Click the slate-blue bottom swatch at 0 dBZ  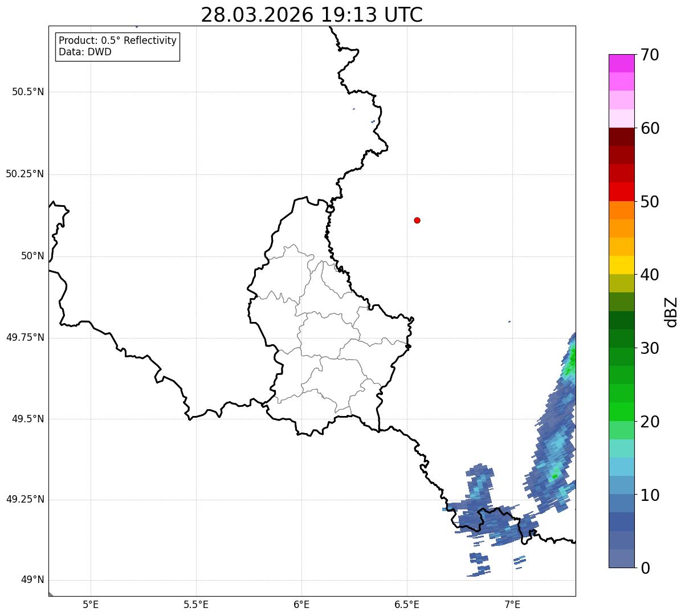[x=621, y=558]
